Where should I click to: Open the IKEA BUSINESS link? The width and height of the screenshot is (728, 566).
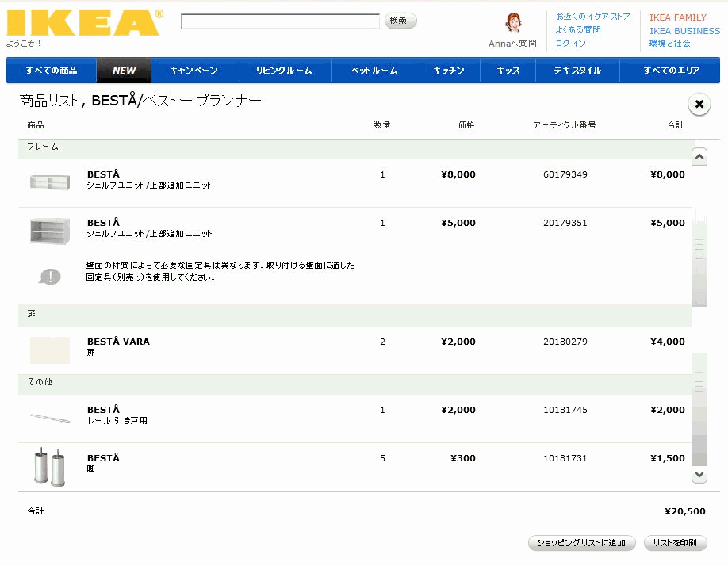pyautogui.click(x=685, y=31)
